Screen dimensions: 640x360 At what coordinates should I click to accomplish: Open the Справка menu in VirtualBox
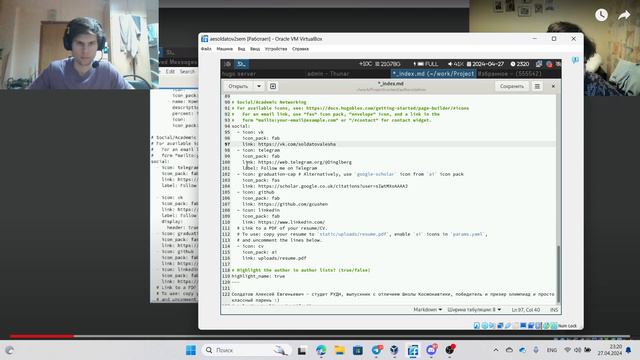point(300,49)
